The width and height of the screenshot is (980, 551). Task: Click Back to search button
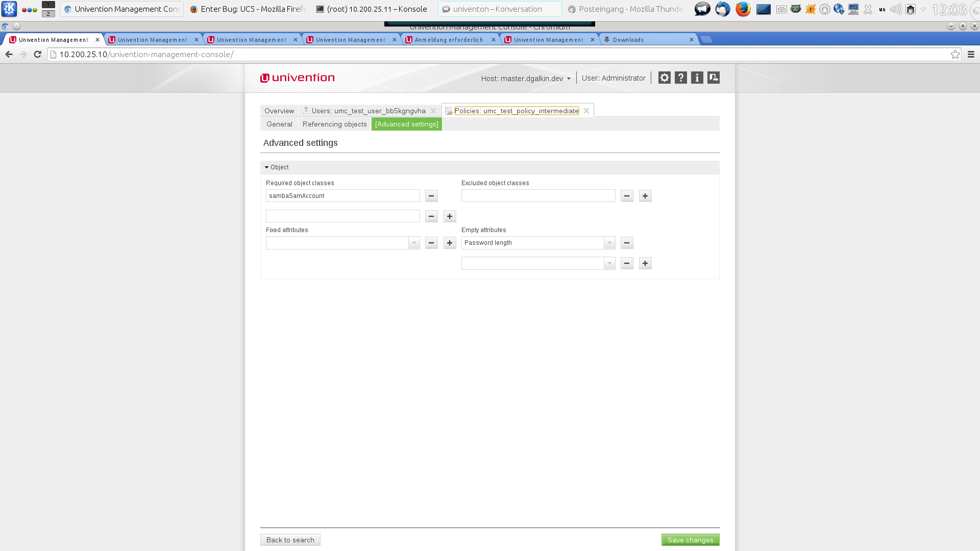290,540
